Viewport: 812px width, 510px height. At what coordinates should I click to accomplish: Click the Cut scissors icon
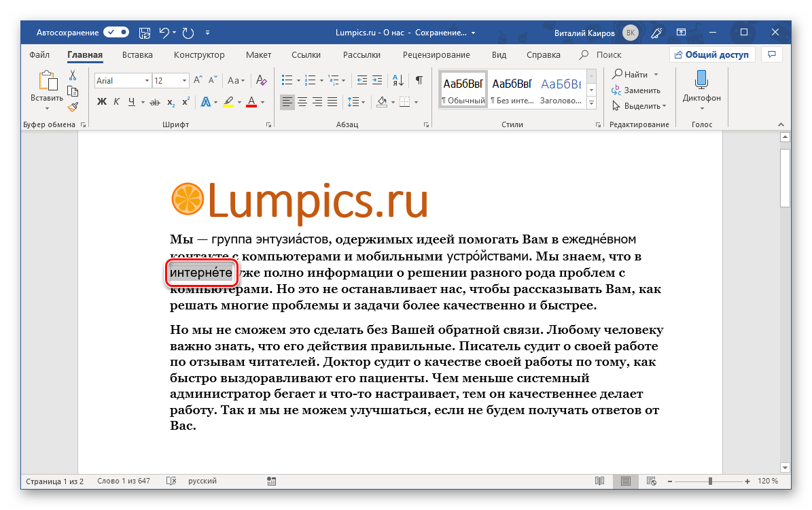point(73,75)
